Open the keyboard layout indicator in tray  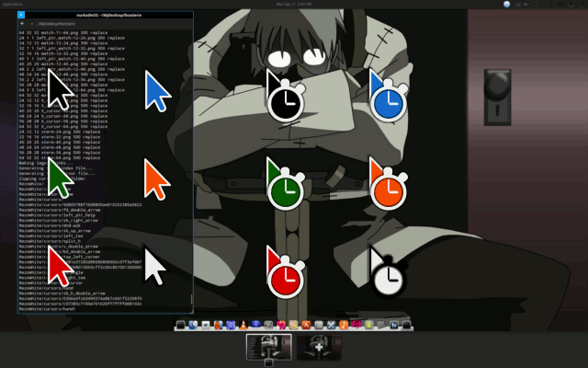pos(522,4)
